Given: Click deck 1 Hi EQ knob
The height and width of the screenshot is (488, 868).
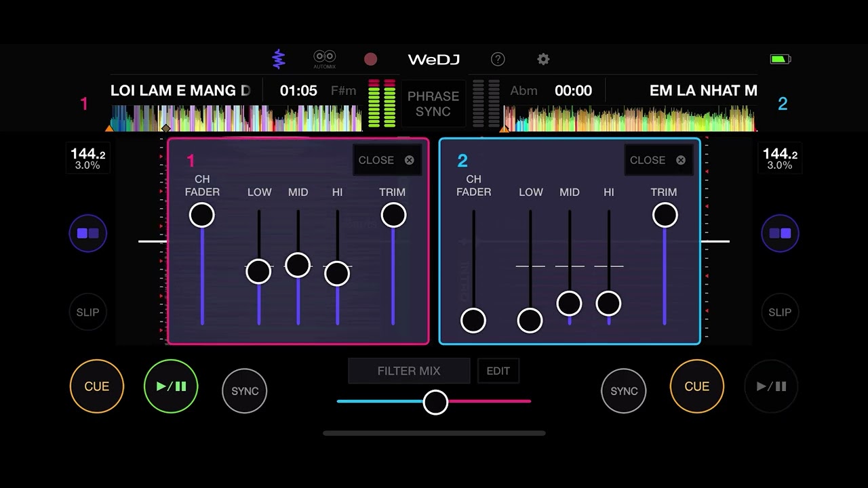Looking at the screenshot, I should tap(337, 273).
